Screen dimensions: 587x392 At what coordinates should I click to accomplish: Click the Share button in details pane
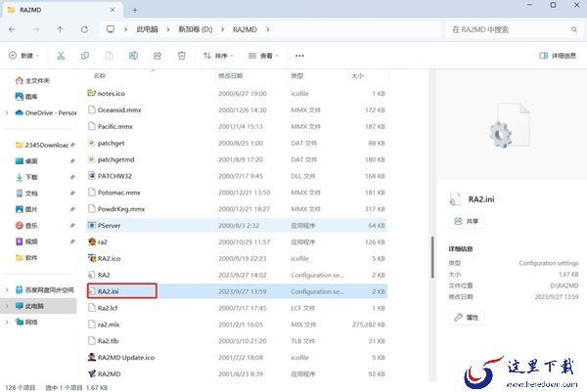coord(467,221)
